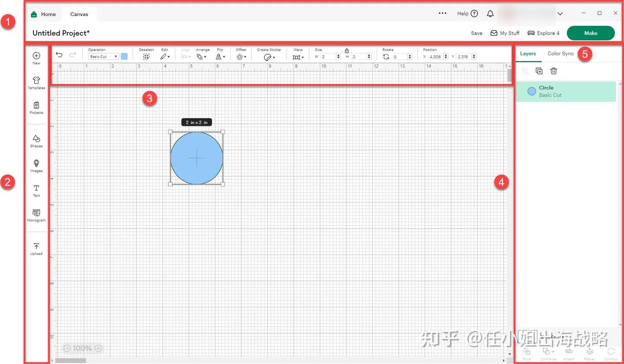Open the Images library
This screenshot has height=364, width=624.
pyautogui.click(x=36, y=163)
